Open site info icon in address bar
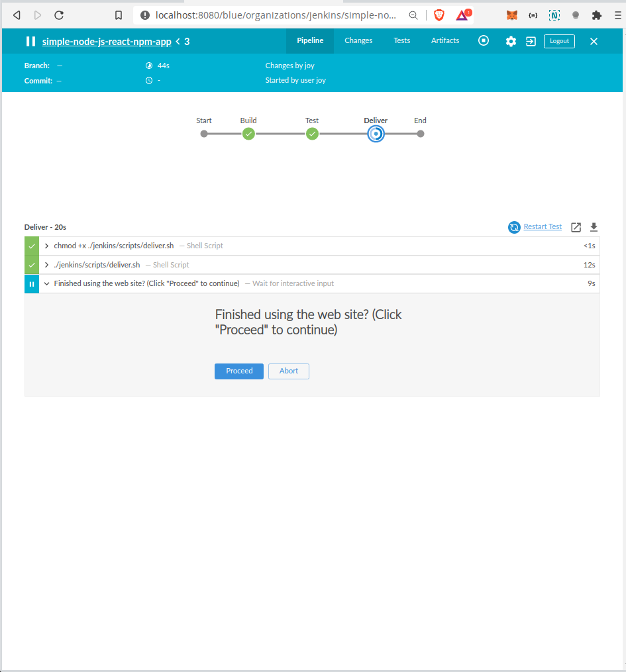 [x=145, y=15]
